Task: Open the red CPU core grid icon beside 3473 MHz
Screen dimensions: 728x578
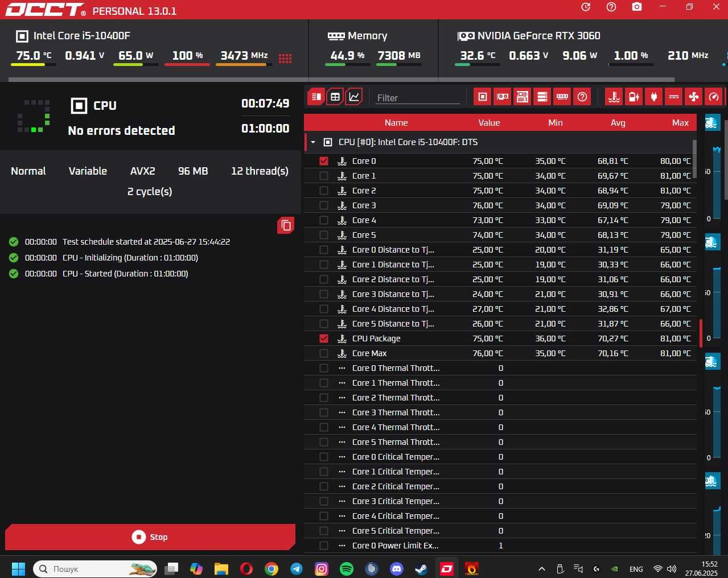Action: (285, 58)
